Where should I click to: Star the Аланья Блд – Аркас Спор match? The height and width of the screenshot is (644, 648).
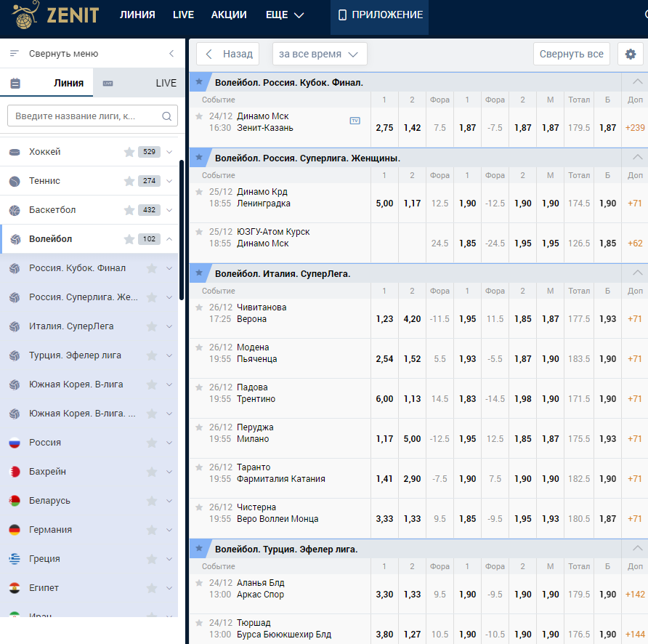point(199,583)
